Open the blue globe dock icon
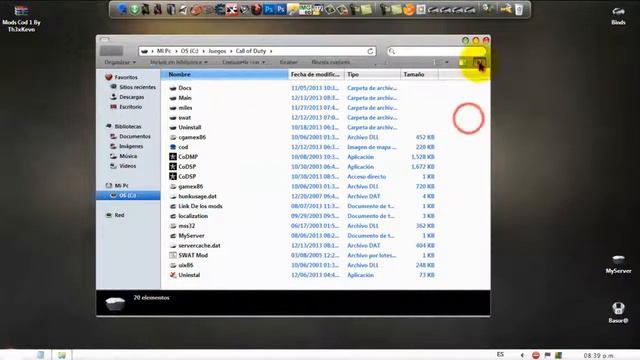 (122, 9)
